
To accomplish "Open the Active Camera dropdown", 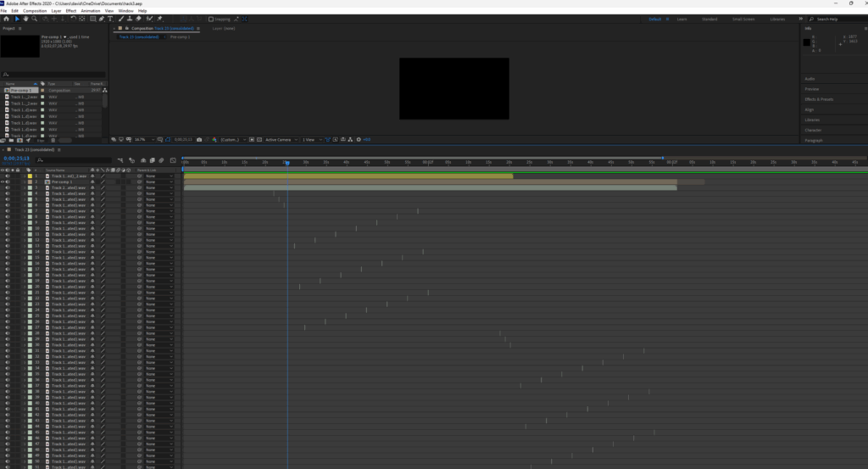I will pos(281,140).
